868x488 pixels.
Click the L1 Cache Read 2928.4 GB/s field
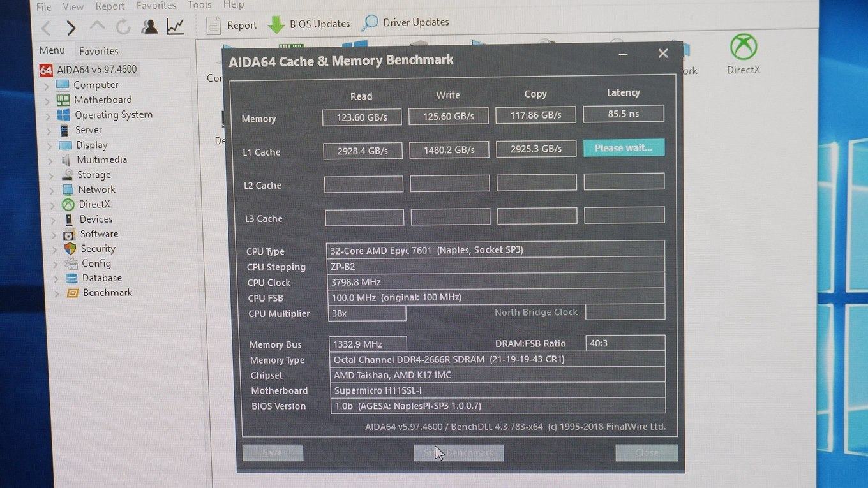pos(363,151)
